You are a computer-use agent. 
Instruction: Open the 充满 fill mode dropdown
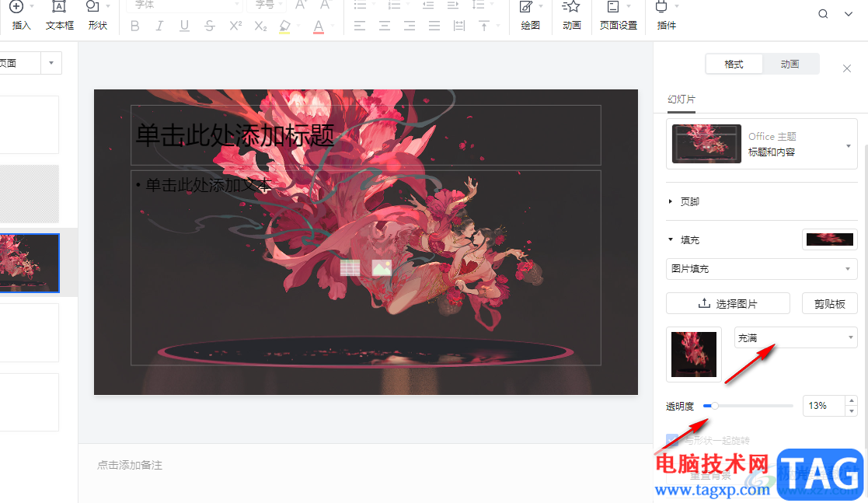[x=795, y=337]
